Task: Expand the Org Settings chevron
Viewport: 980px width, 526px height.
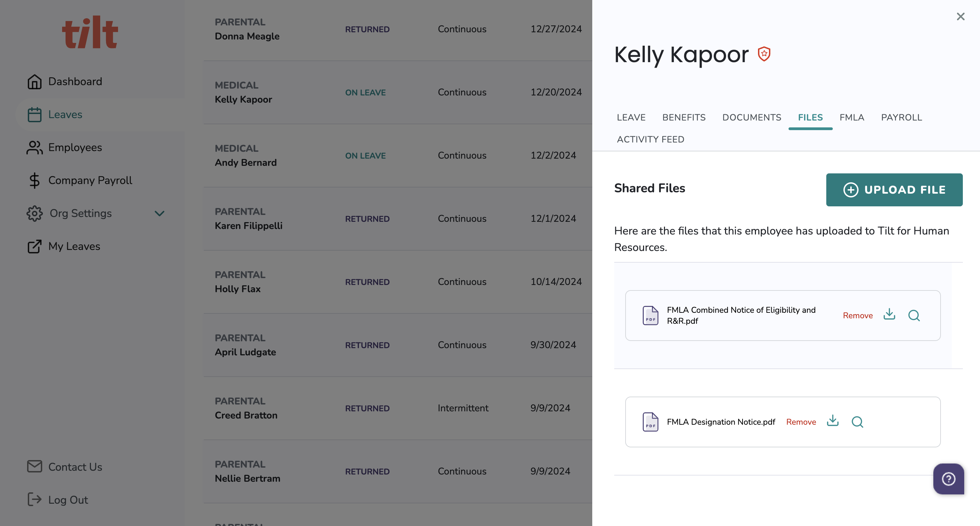Action: [160, 214]
